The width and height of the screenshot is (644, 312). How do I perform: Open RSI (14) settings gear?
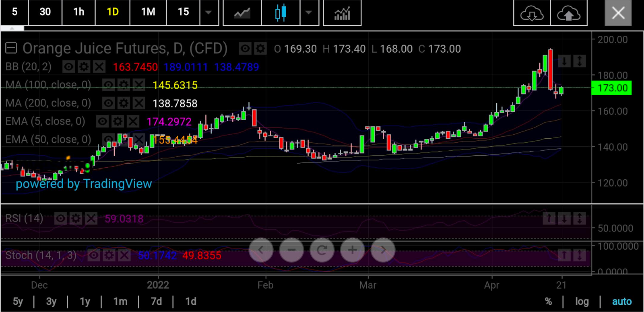(76, 218)
